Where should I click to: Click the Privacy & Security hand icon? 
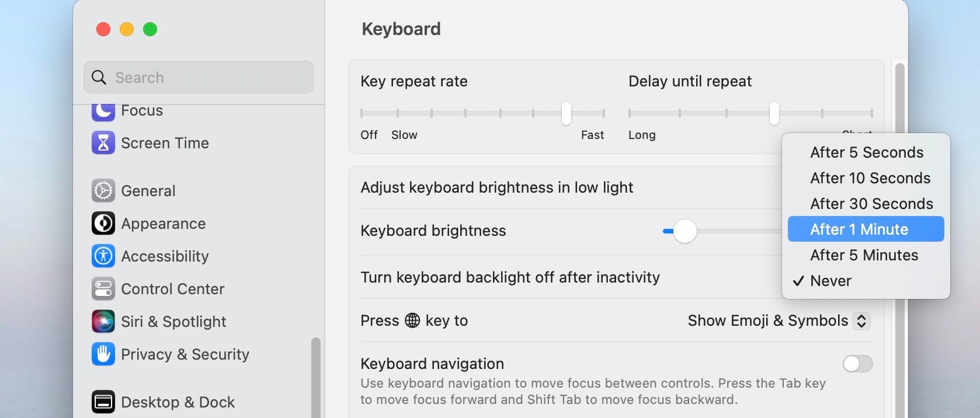click(103, 354)
